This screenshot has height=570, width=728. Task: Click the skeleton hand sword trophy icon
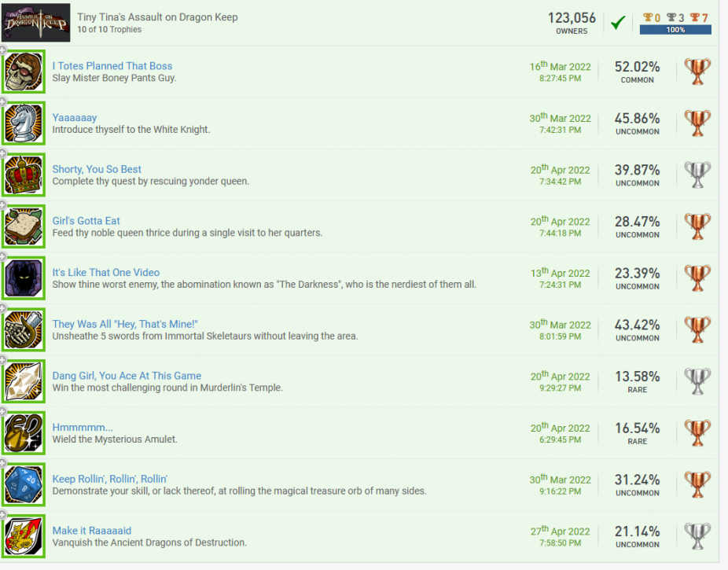(23, 329)
